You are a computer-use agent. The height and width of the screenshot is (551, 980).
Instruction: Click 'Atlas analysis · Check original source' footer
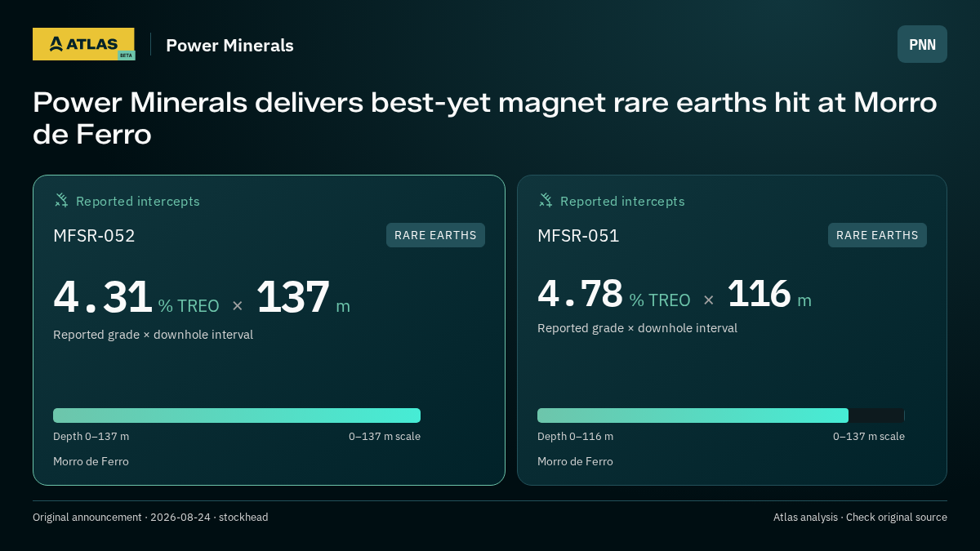pyautogui.click(x=860, y=518)
